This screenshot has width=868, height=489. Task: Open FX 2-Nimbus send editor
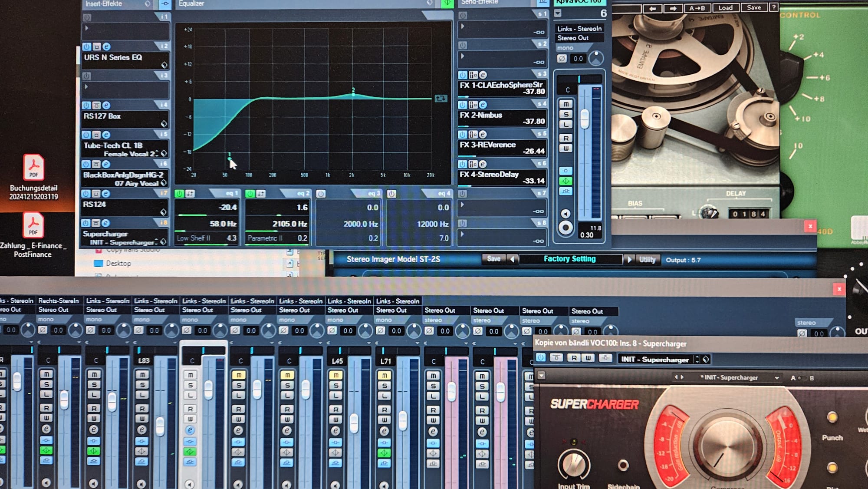[x=483, y=105]
